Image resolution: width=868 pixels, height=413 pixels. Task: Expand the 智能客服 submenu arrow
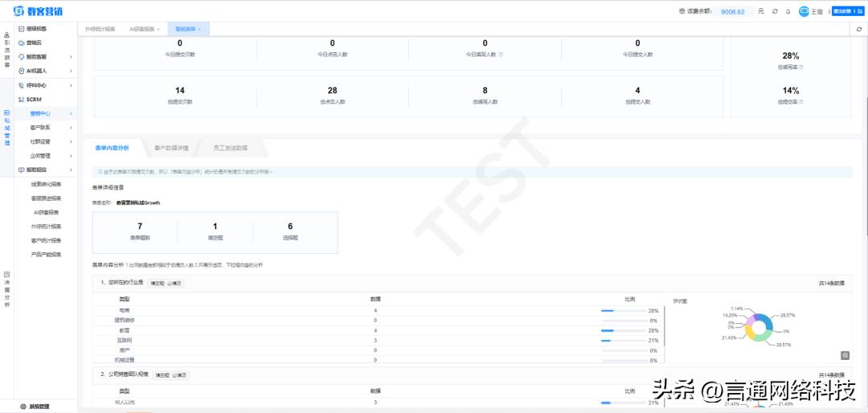71,57
